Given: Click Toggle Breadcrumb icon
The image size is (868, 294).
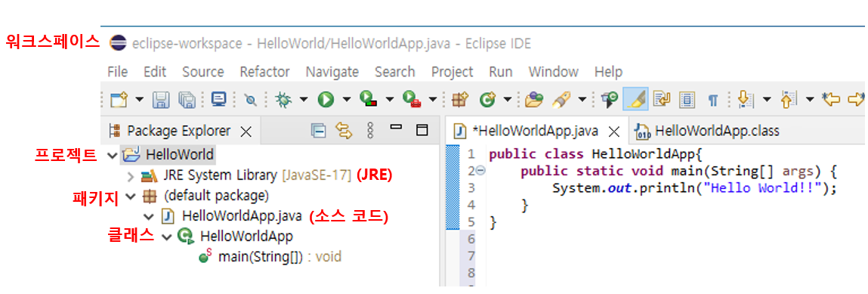Looking at the screenshot, I should tap(610, 100).
